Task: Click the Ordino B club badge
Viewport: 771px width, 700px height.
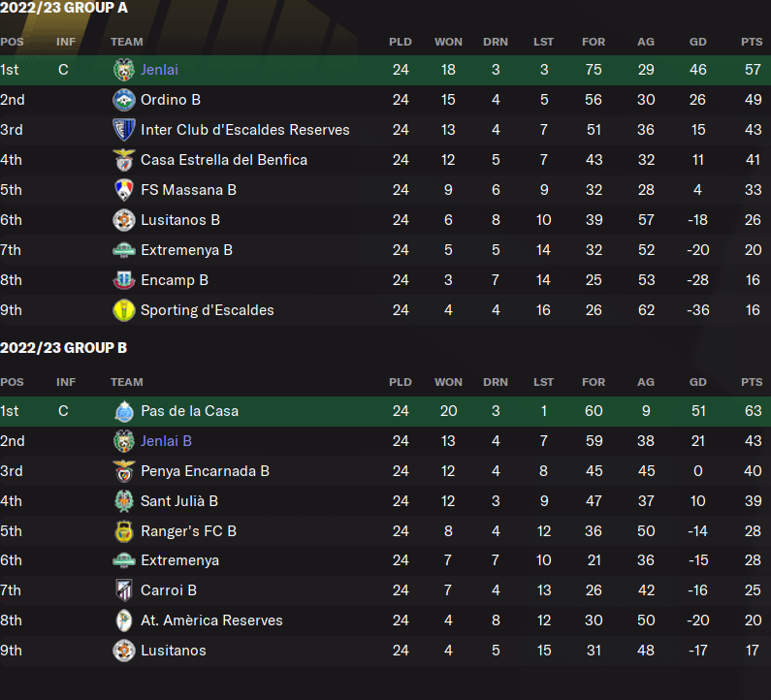Action: (123, 100)
